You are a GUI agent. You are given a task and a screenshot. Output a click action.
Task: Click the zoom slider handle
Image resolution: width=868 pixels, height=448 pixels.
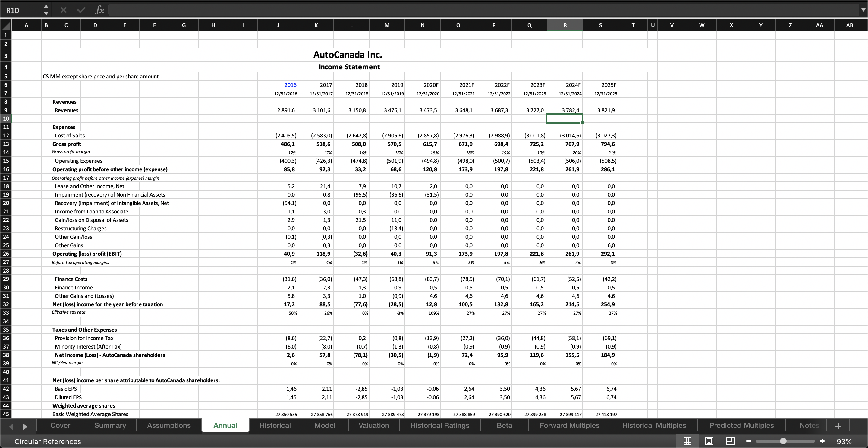(783, 441)
